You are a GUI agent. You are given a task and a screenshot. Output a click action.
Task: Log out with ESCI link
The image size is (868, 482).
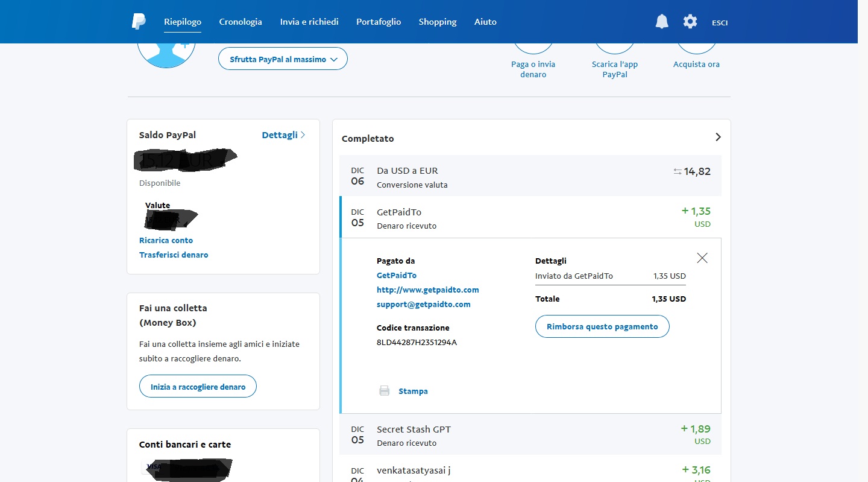click(x=720, y=22)
